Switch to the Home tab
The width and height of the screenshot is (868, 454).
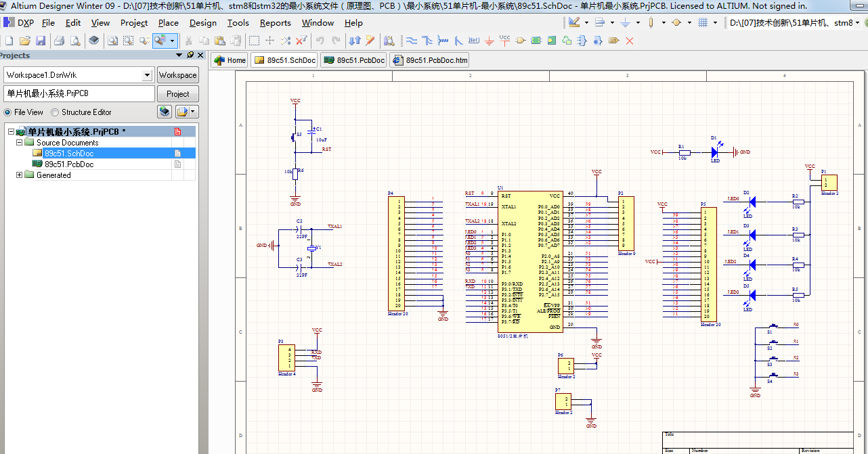coord(230,60)
